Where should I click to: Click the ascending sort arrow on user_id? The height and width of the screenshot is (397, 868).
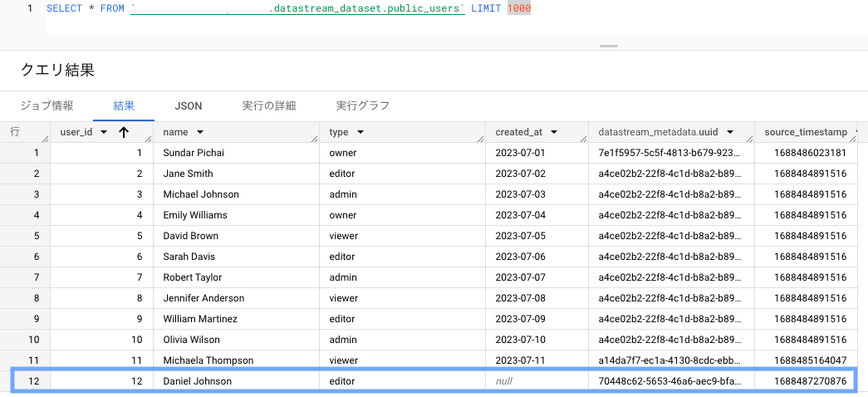(x=124, y=132)
